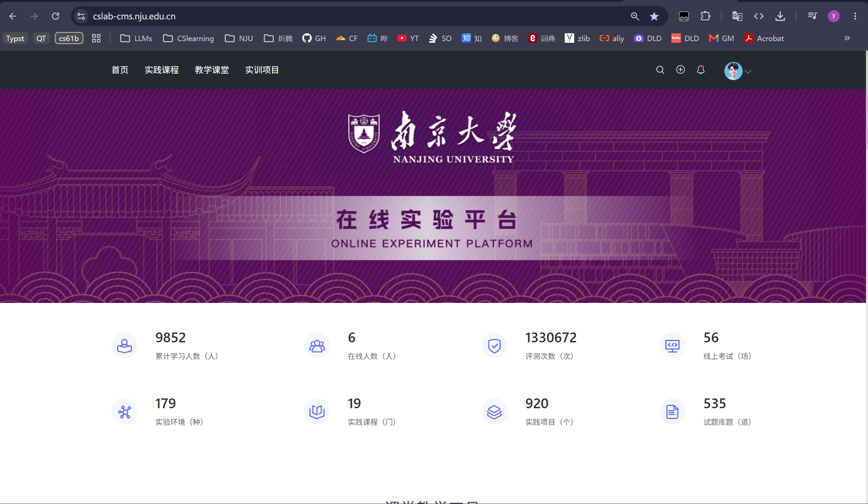Open the browser three-dot menu

(x=855, y=16)
